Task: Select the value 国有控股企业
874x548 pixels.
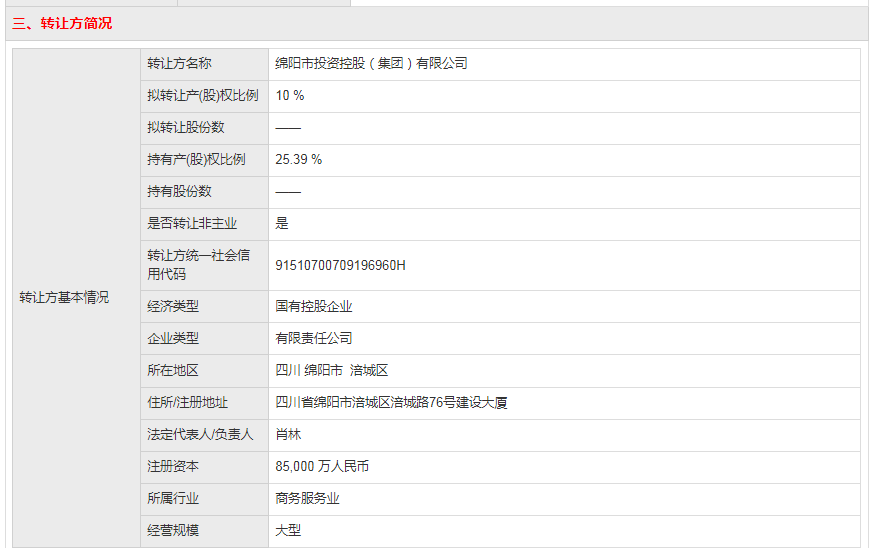Action: click(314, 306)
